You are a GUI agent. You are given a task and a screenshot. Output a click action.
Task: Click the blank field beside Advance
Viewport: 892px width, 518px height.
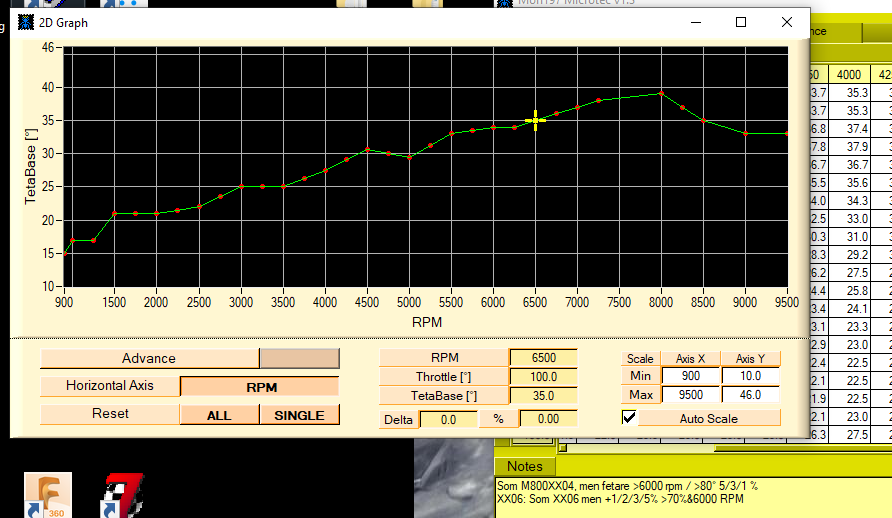tap(299, 358)
